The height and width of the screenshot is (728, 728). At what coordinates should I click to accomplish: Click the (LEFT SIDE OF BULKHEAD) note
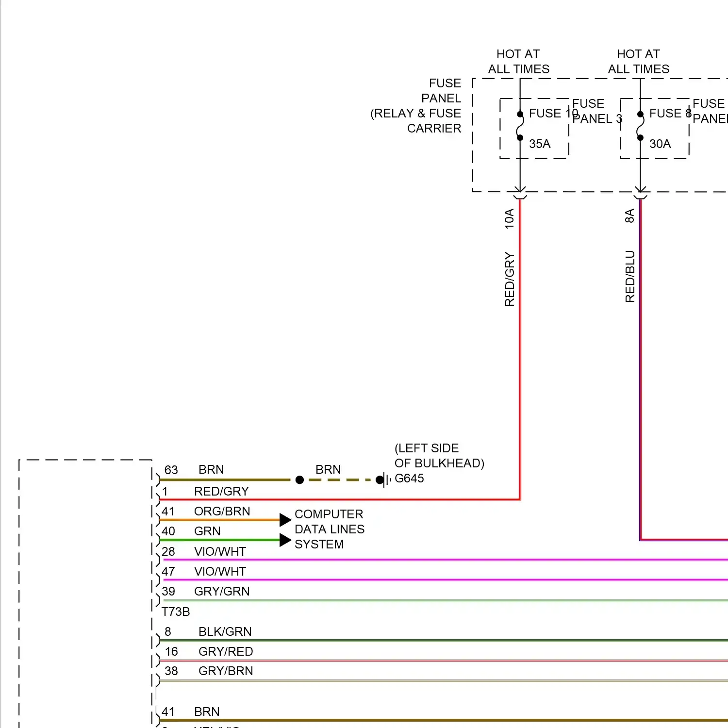pos(439,456)
